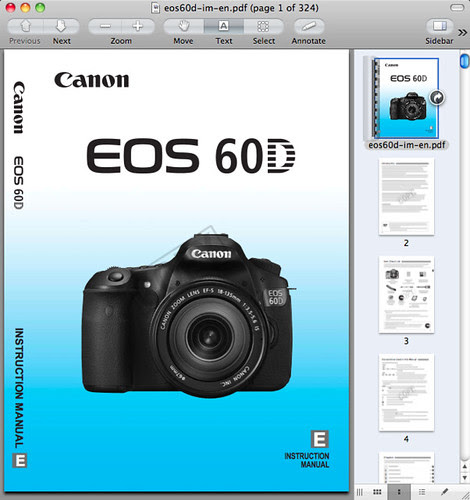Click the sidebar scrollbar thumb
The height and width of the screenshot is (500, 470).
[464, 61]
